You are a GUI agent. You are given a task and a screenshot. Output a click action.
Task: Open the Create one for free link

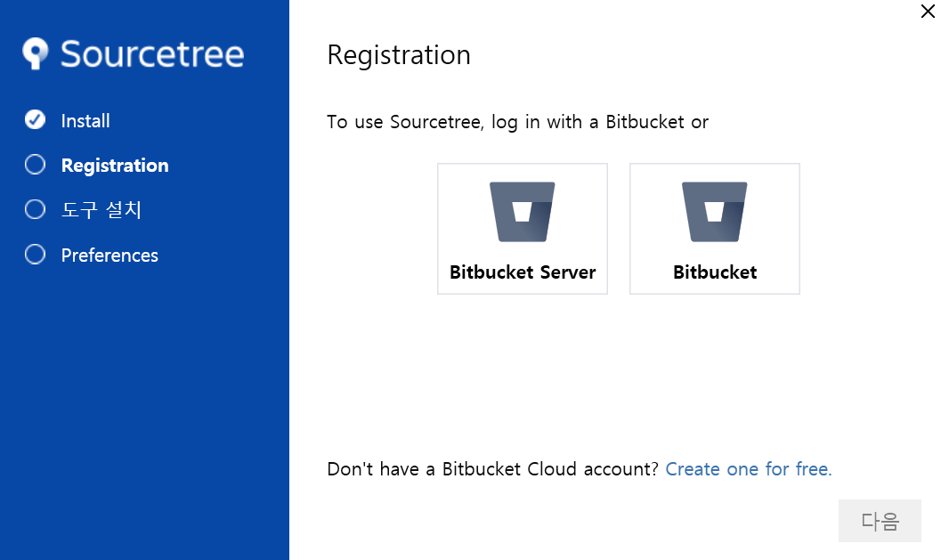click(749, 469)
